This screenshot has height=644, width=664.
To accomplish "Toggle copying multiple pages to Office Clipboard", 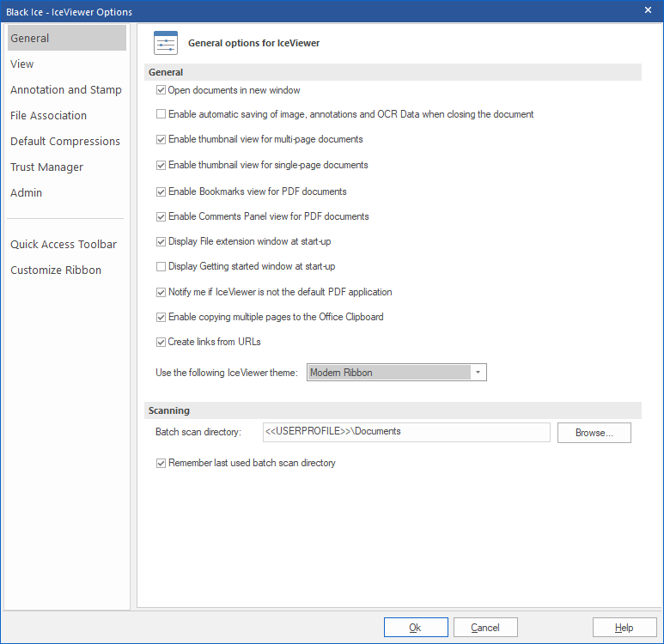I will 161,317.
